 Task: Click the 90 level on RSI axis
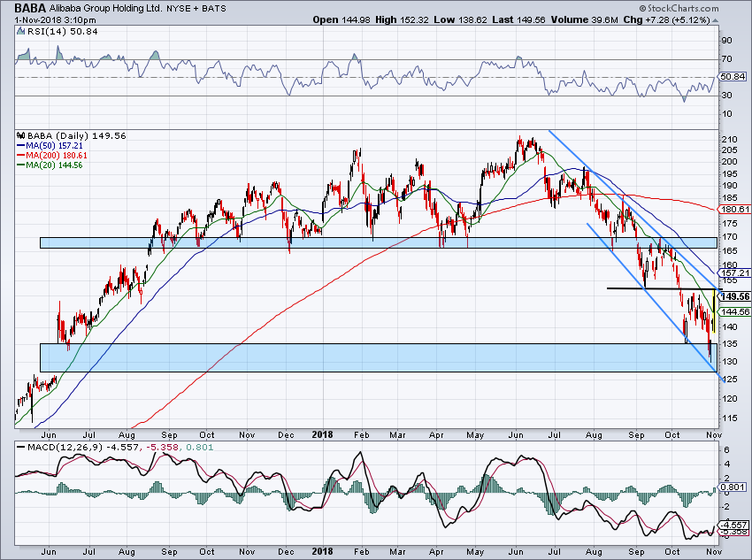click(727, 41)
